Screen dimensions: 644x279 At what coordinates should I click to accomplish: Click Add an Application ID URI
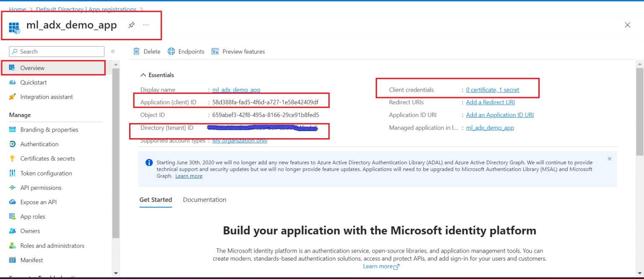[500, 115]
